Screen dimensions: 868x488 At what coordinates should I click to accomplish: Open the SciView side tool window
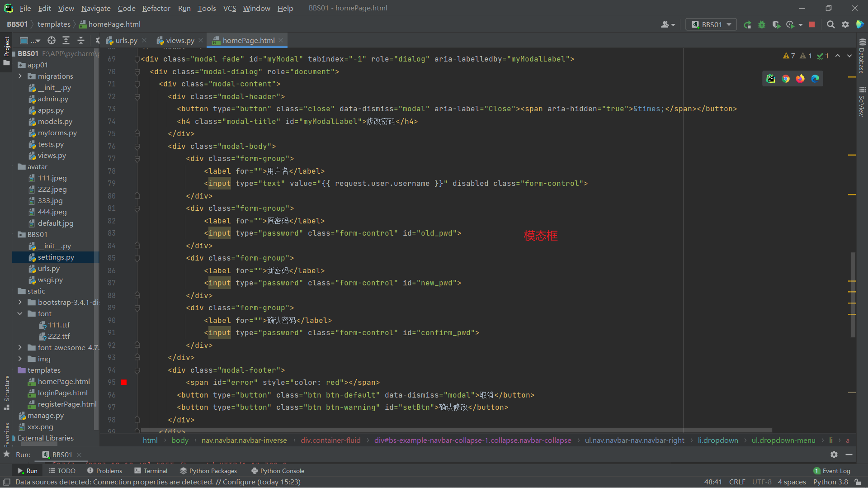tap(862, 102)
